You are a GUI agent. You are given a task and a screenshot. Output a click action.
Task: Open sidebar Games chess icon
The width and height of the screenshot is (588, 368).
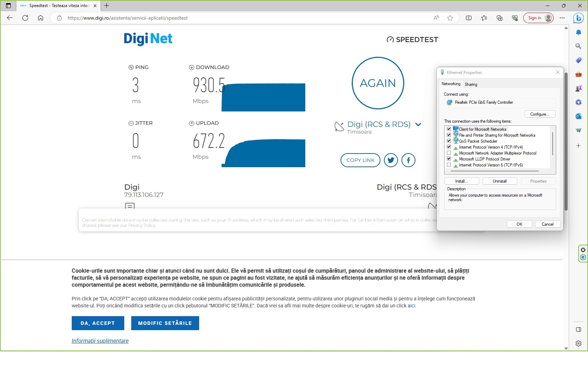click(x=579, y=88)
